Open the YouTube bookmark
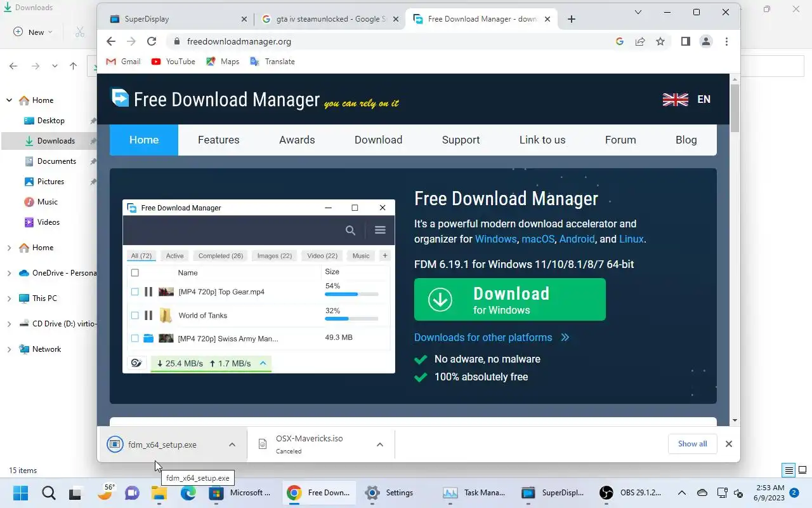 click(173, 62)
